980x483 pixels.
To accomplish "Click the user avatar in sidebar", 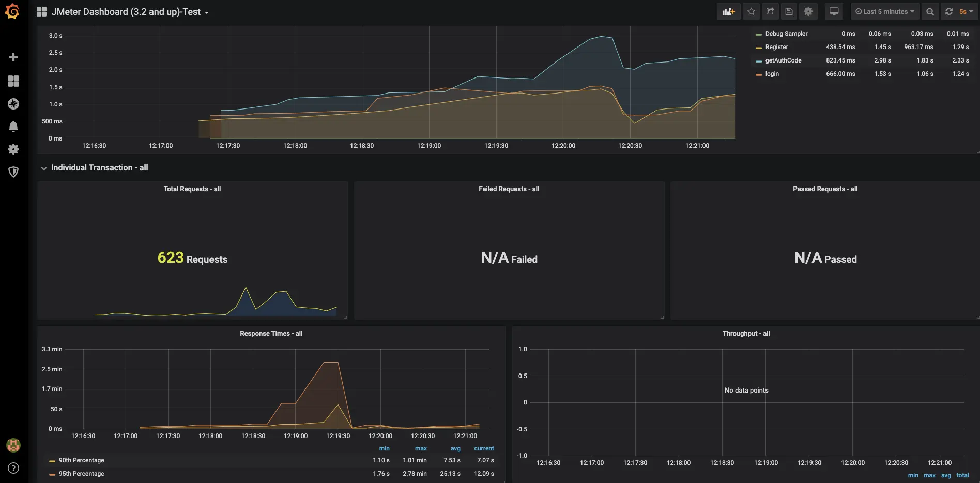I will (x=13, y=445).
